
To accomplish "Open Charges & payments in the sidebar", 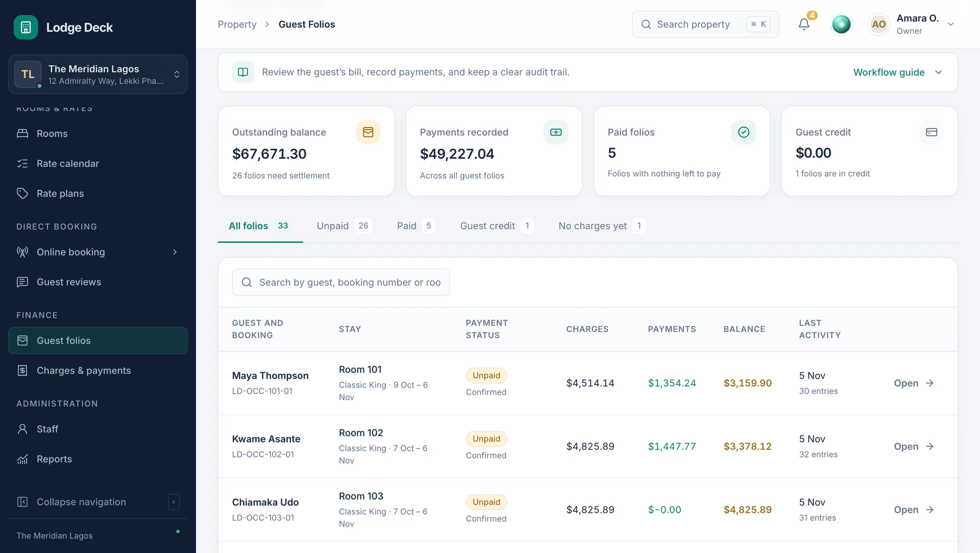I will [x=98, y=371].
